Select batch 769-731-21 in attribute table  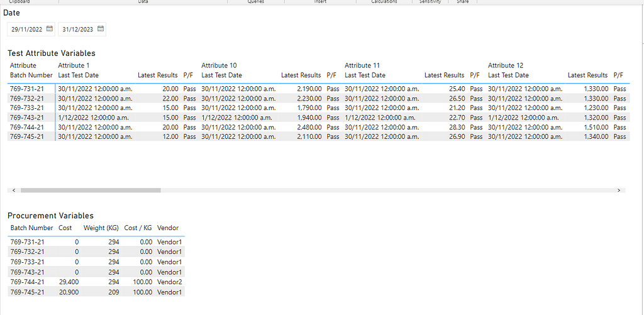coord(26,89)
